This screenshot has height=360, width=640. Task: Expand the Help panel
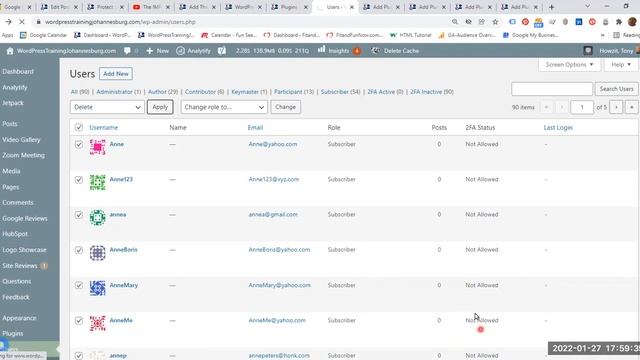coord(621,64)
